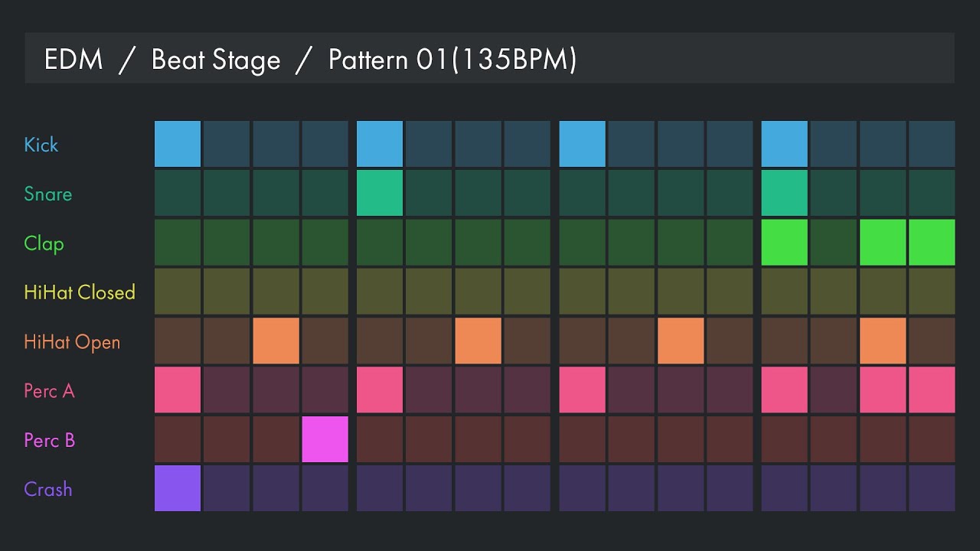The height and width of the screenshot is (551, 980).
Task: Click the Perc B track label
Action: pos(49,440)
